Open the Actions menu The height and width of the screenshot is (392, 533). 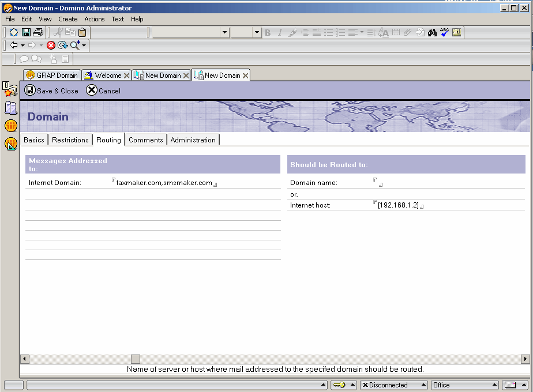coord(95,19)
